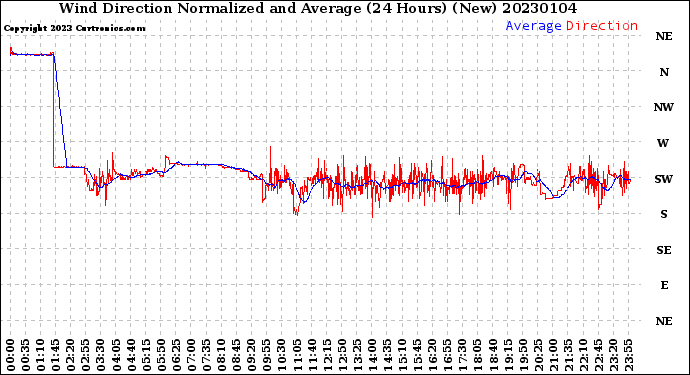Click the 09:20 time label
Image resolution: width=690 pixels, height=375 pixels.
coord(251,355)
